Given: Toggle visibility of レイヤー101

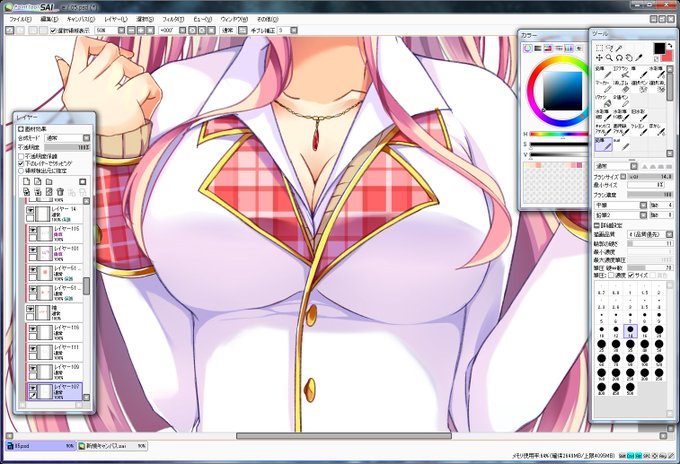Looking at the screenshot, I should [x=33, y=249].
